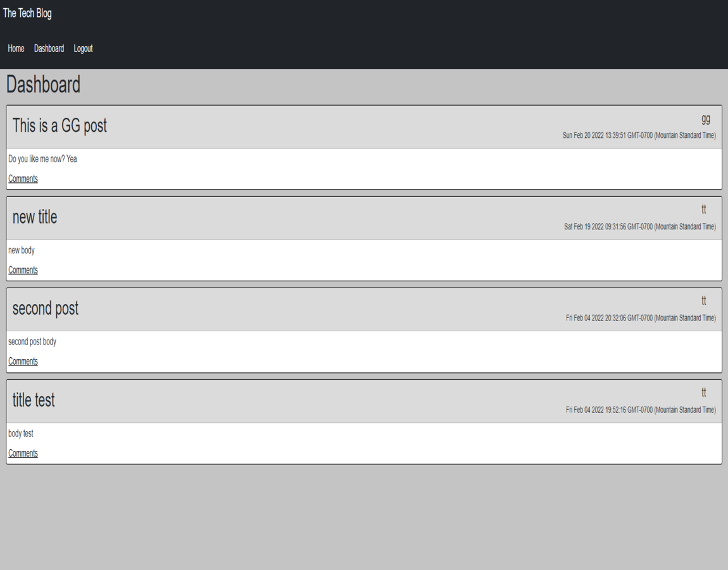Select the 'title test' post heading
This screenshot has width=728, height=570.
click(x=34, y=400)
